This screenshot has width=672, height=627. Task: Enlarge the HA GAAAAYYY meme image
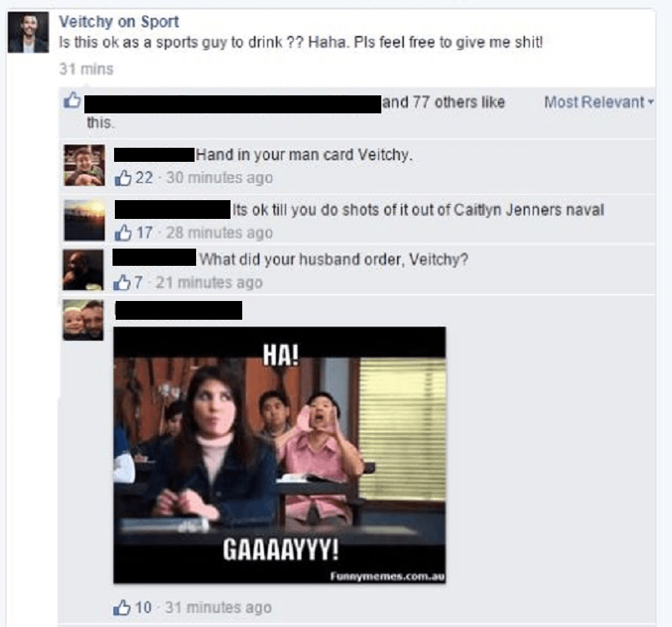coord(280,455)
